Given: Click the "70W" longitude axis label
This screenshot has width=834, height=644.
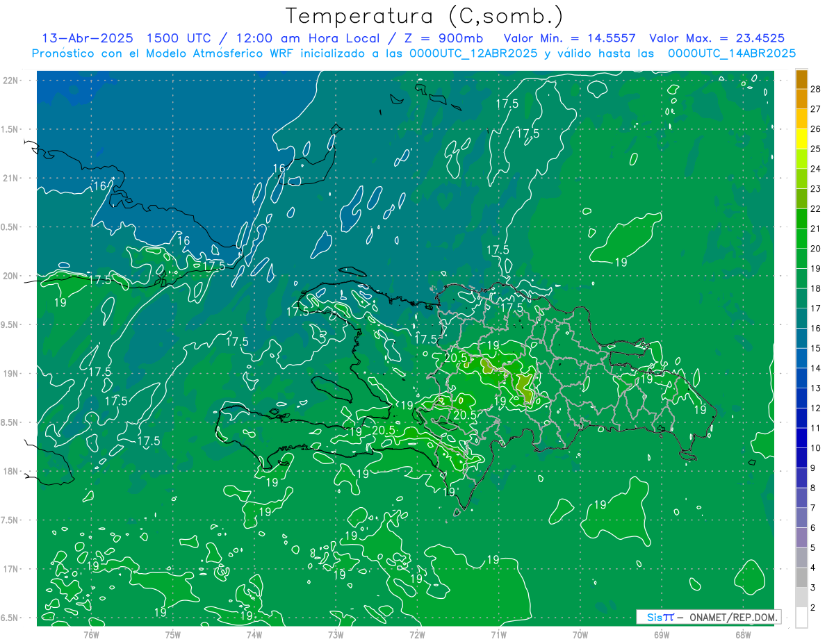Looking at the screenshot, I should (x=580, y=634).
